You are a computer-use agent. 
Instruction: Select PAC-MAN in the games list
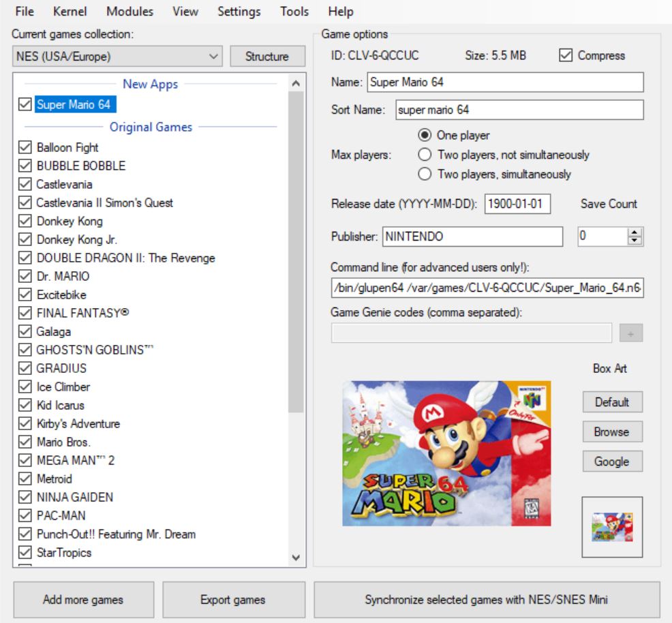61,516
